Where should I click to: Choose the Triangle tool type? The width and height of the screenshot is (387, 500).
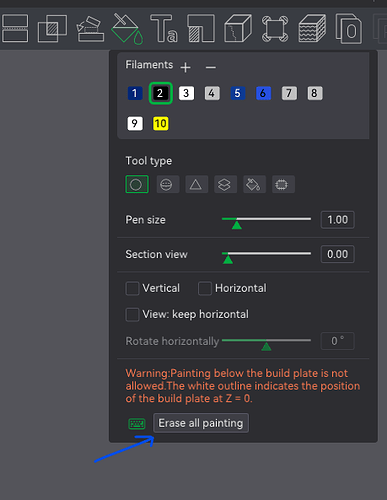point(196,184)
